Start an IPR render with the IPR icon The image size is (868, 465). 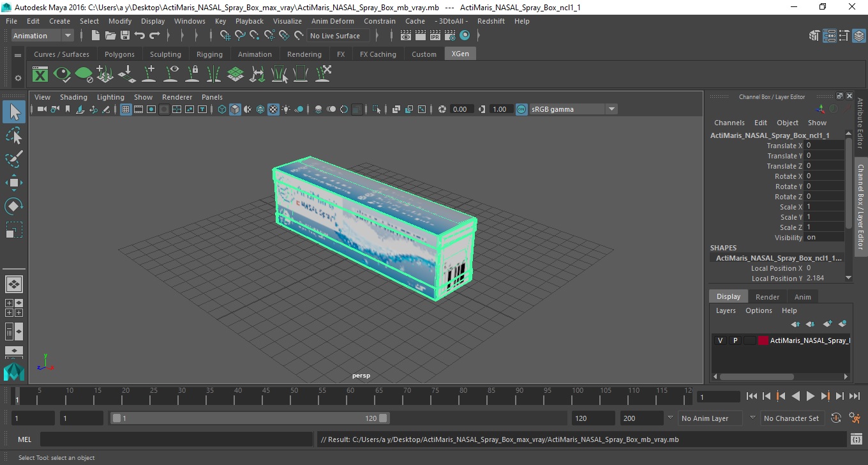pyautogui.click(x=435, y=36)
